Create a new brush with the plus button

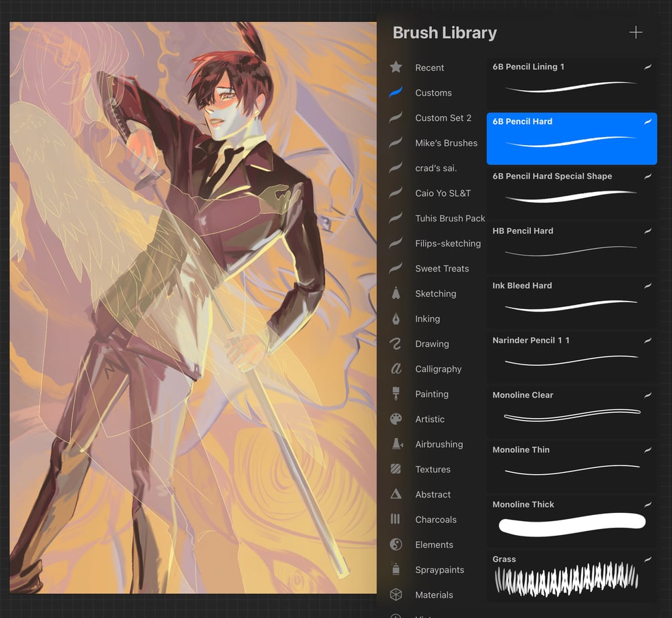tap(635, 32)
